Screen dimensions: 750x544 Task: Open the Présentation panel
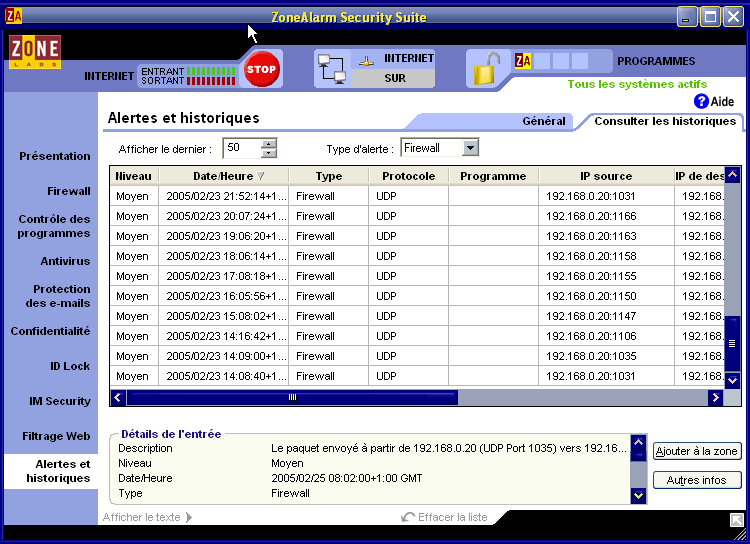click(x=55, y=156)
